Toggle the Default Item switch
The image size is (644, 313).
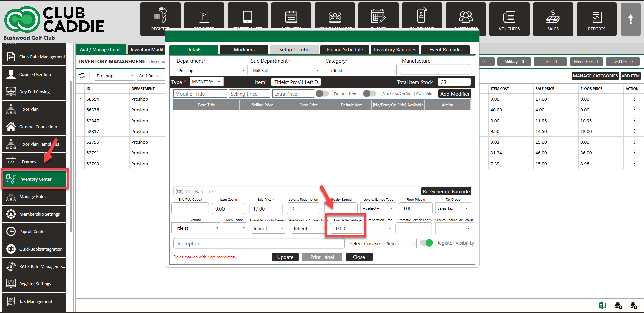coord(322,94)
